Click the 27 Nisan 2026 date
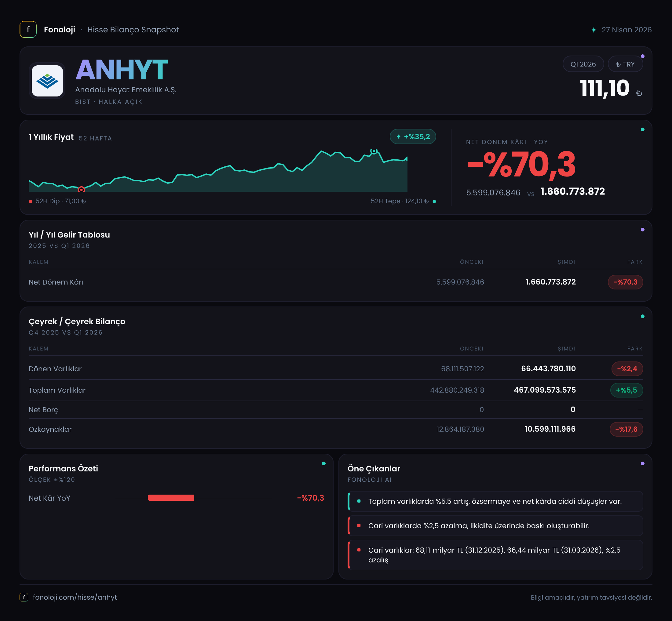672x621 pixels. (x=626, y=30)
